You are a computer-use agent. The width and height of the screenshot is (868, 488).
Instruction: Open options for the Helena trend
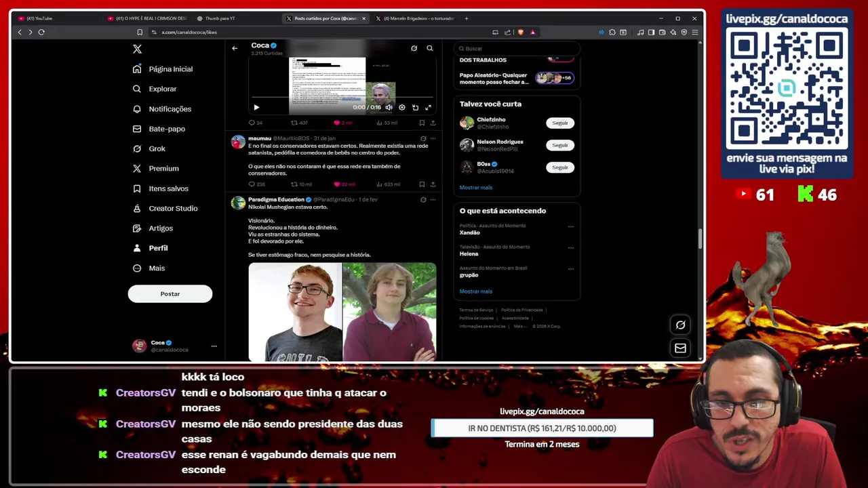[x=570, y=247]
